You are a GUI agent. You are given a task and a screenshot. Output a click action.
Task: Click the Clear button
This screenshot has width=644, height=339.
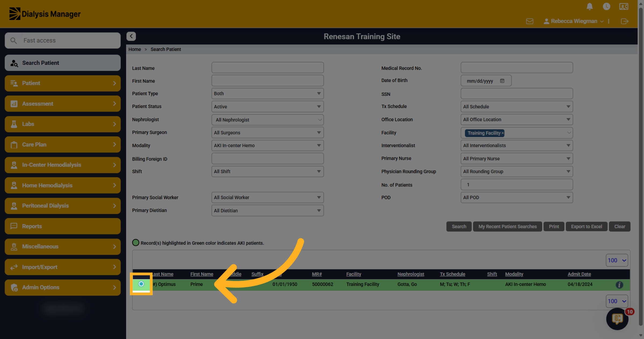pos(620,226)
